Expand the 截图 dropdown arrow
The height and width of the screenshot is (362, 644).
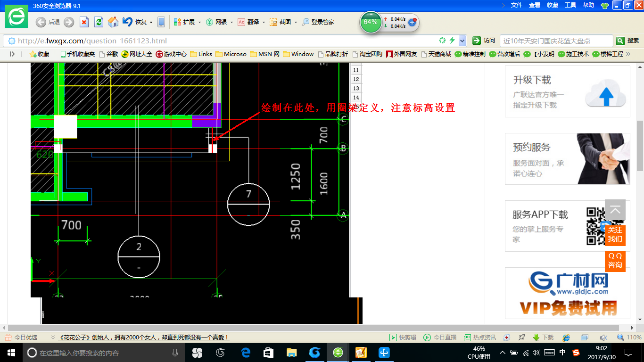tap(296, 22)
